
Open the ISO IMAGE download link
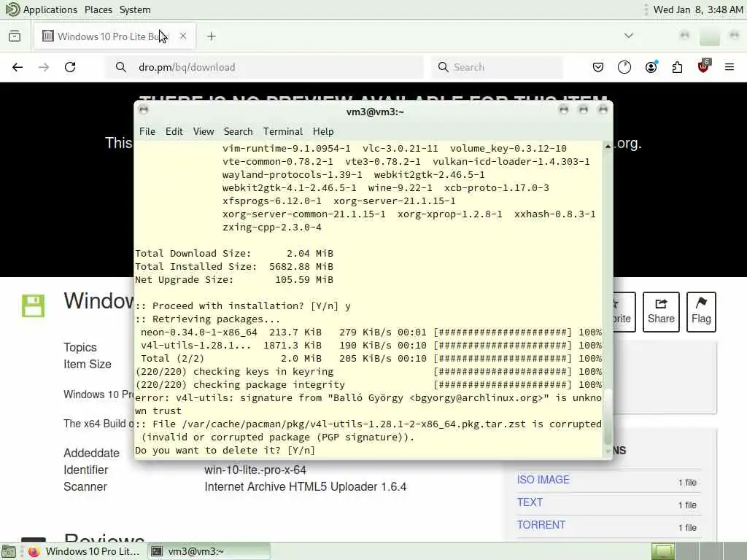[x=543, y=480]
